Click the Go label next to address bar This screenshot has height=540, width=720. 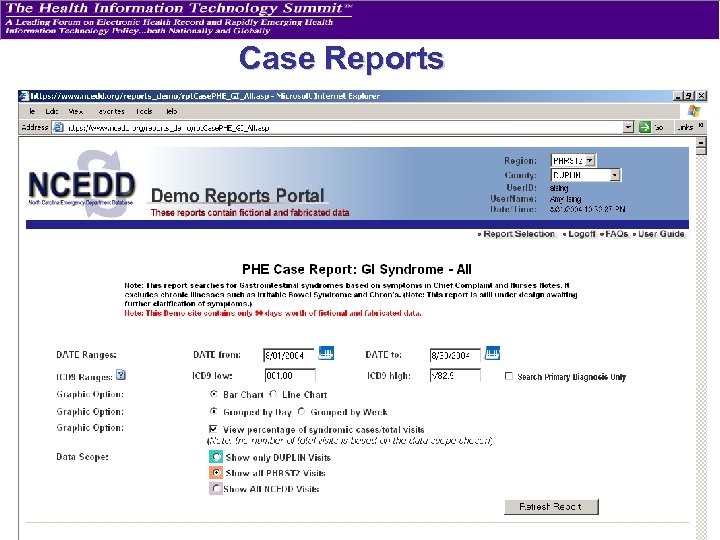coord(659,128)
